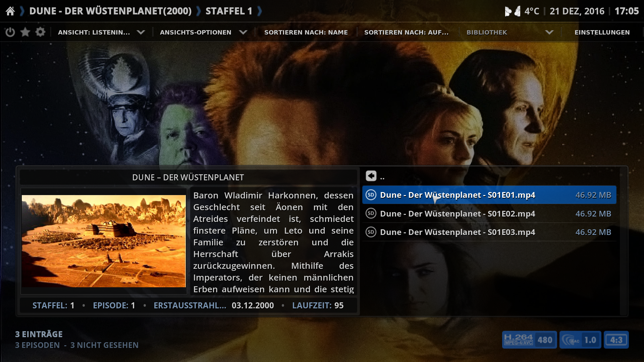The width and height of the screenshot is (644, 362).
Task: Click the SD badge beside S01E03.mp4
Action: click(371, 232)
